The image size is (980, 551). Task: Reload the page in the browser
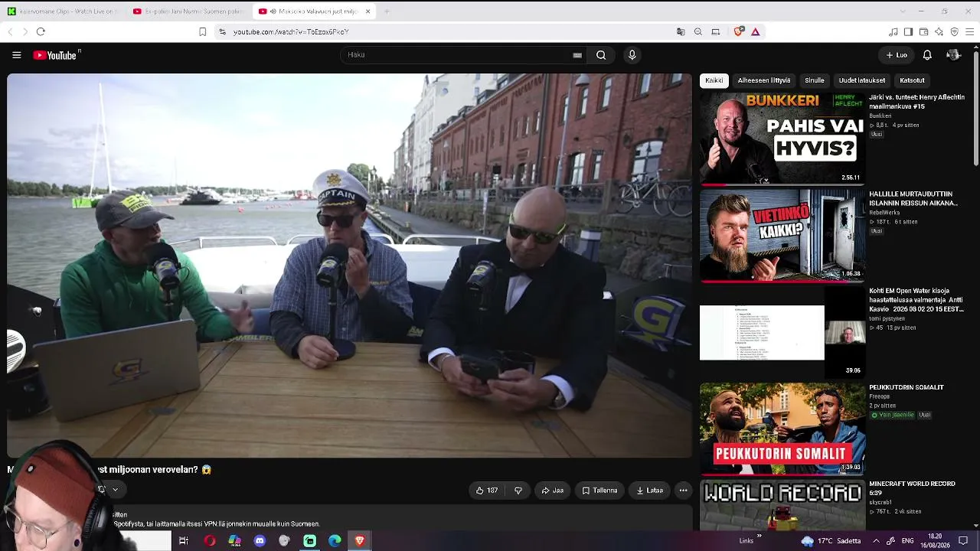click(x=41, y=31)
